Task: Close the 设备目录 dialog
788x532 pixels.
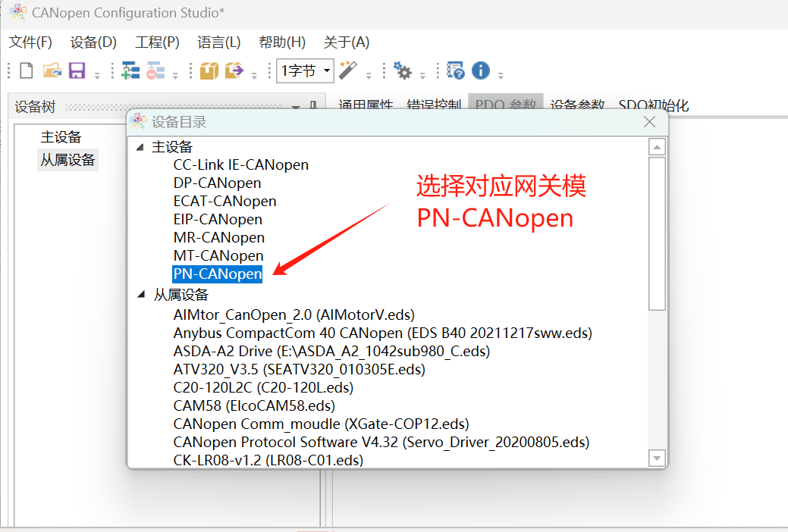Action: pyautogui.click(x=649, y=121)
